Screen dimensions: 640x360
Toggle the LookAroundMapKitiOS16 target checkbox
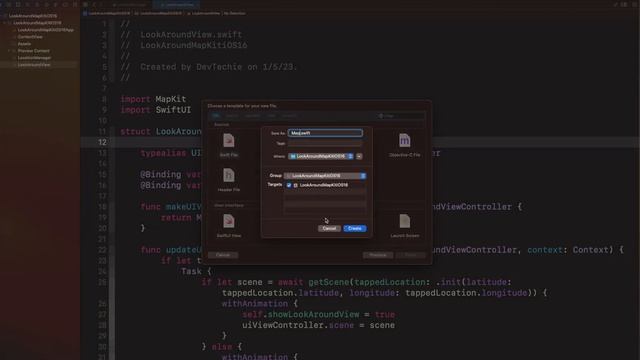(x=289, y=185)
